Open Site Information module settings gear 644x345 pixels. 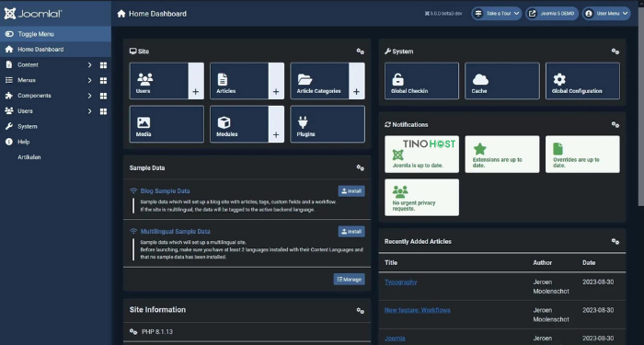coord(361,311)
